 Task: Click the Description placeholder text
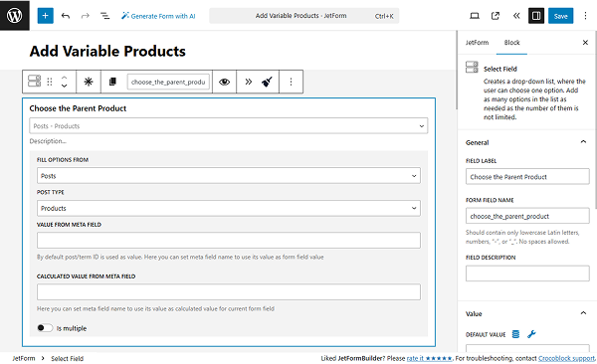tap(48, 141)
